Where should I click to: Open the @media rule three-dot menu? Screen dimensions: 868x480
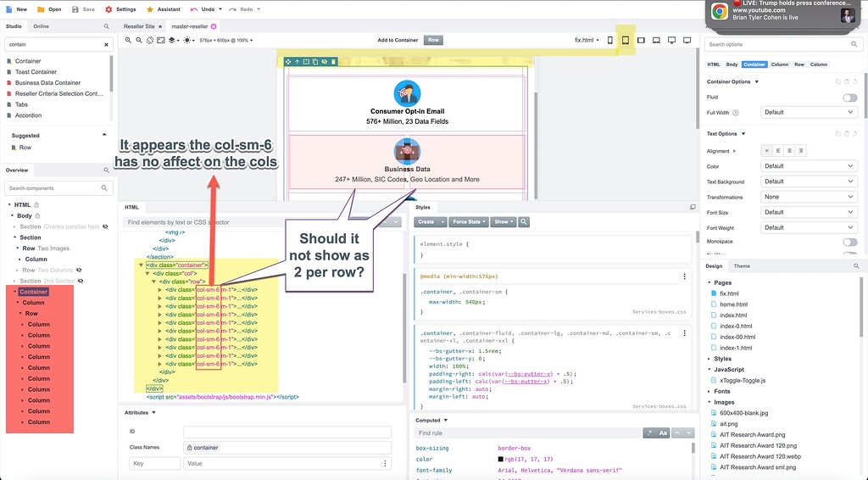click(x=684, y=276)
